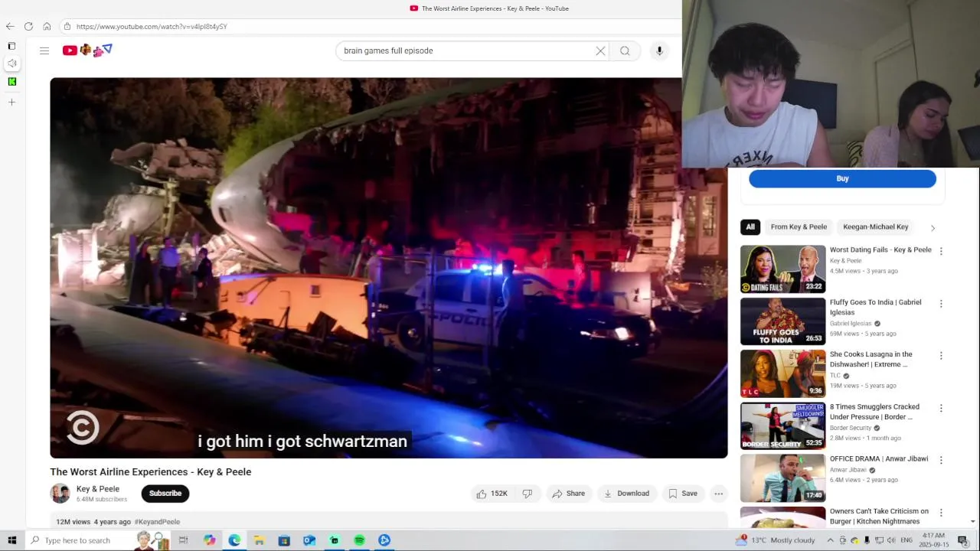Viewport: 980px width, 551px height.
Task: Save video to playlist
Action: click(x=683, y=494)
